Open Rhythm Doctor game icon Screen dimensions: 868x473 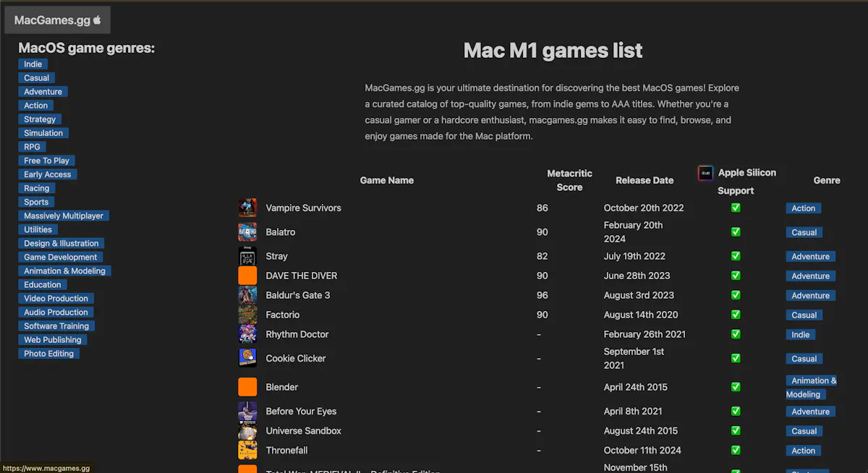(x=247, y=334)
